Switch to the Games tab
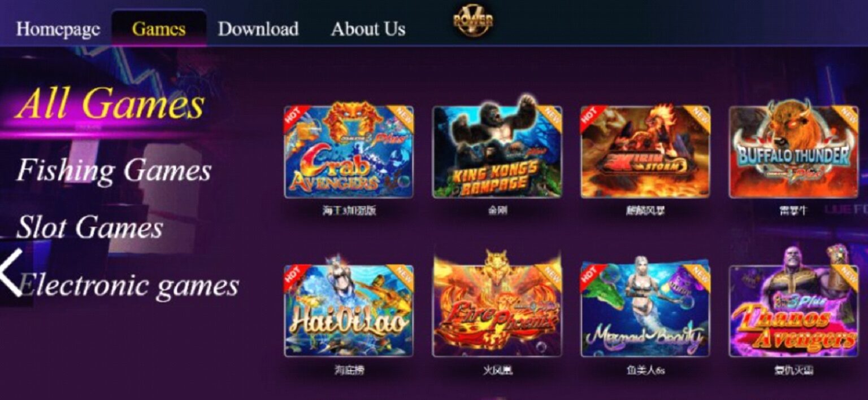 159,29
